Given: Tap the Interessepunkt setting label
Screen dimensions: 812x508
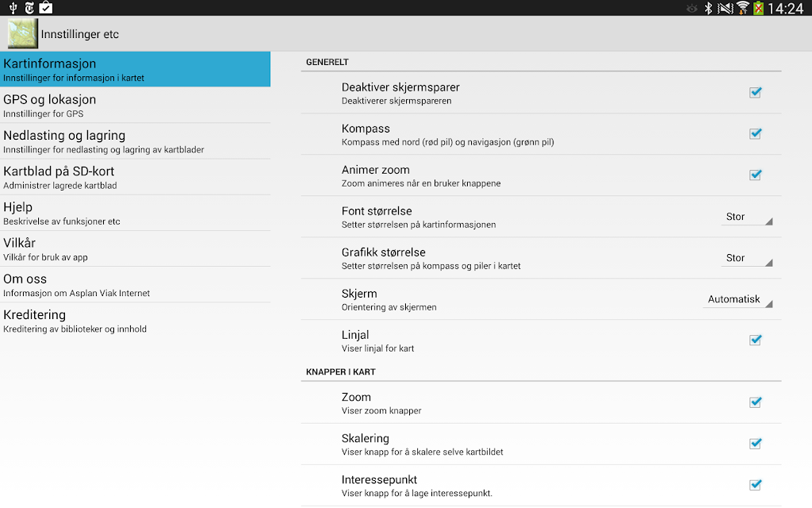Looking at the screenshot, I should [x=379, y=479].
